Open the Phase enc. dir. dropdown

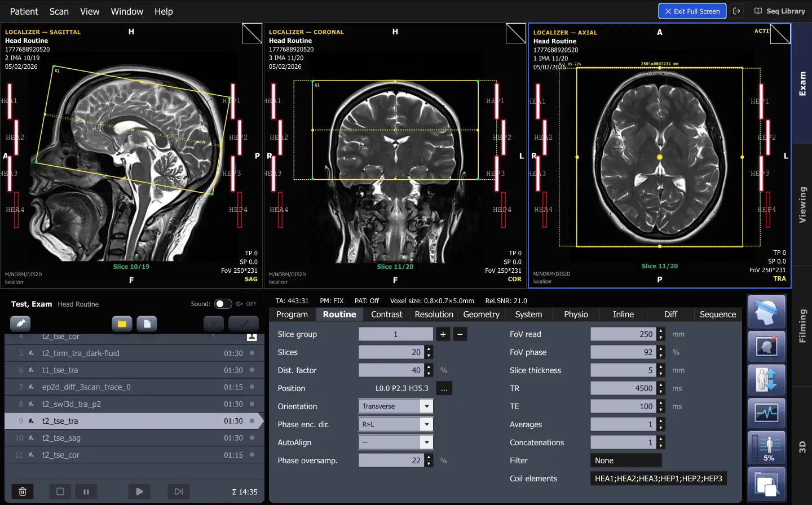coord(396,424)
